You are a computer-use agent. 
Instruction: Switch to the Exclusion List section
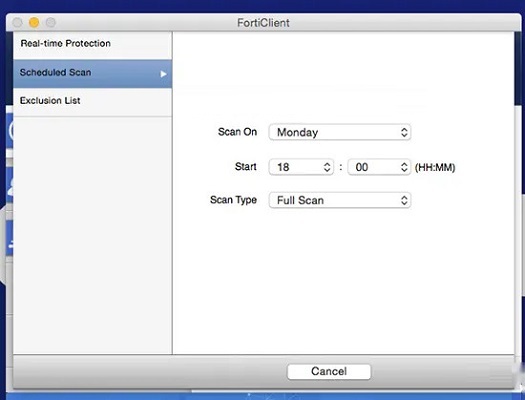click(92, 102)
